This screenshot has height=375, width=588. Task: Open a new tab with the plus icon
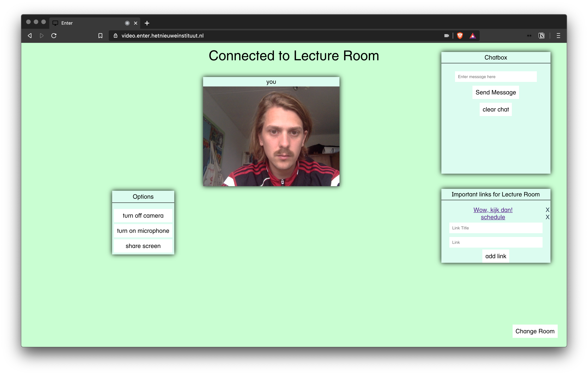pyautogui.click(x=147, y=23)
